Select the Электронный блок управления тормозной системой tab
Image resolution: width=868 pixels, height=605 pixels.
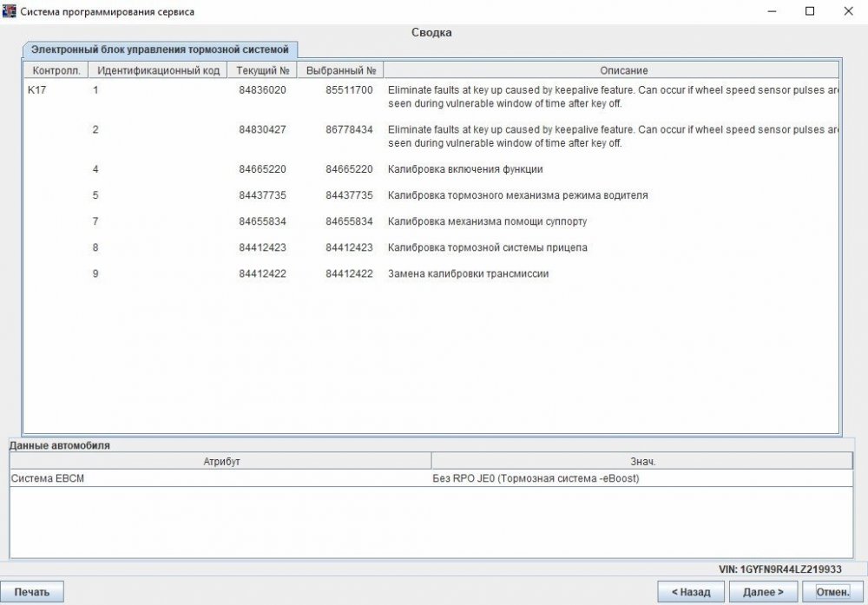(161, 49)
